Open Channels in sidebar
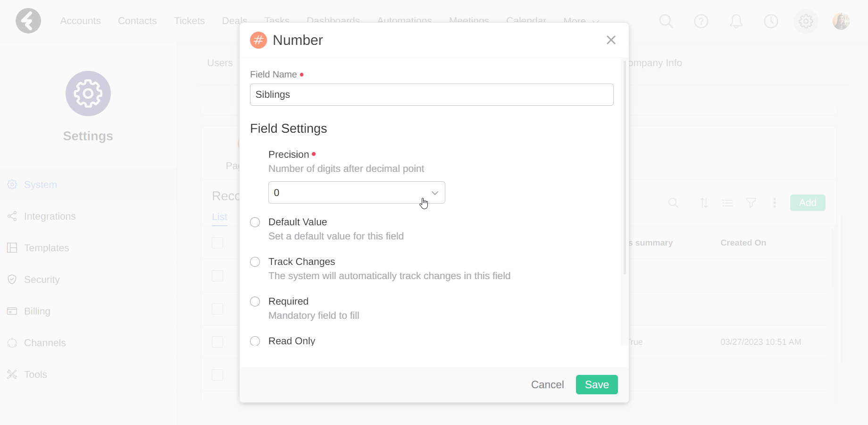The width and height of the screenshot is (868, 425). coord(88,343)
